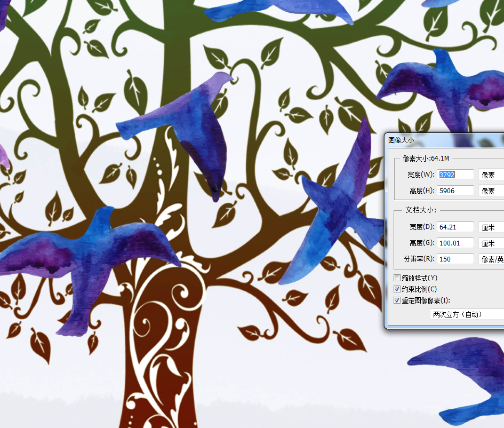504x428 pixels.
Task: Click the document height 100.01 field
Action: (455, 243)
